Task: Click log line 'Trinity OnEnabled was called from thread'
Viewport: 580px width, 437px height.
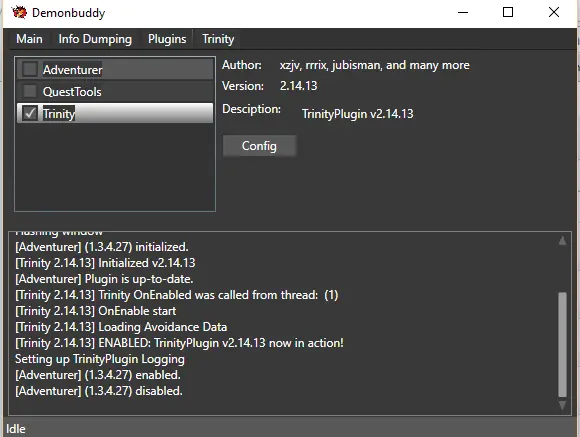Action: click(x=176, y=295)
